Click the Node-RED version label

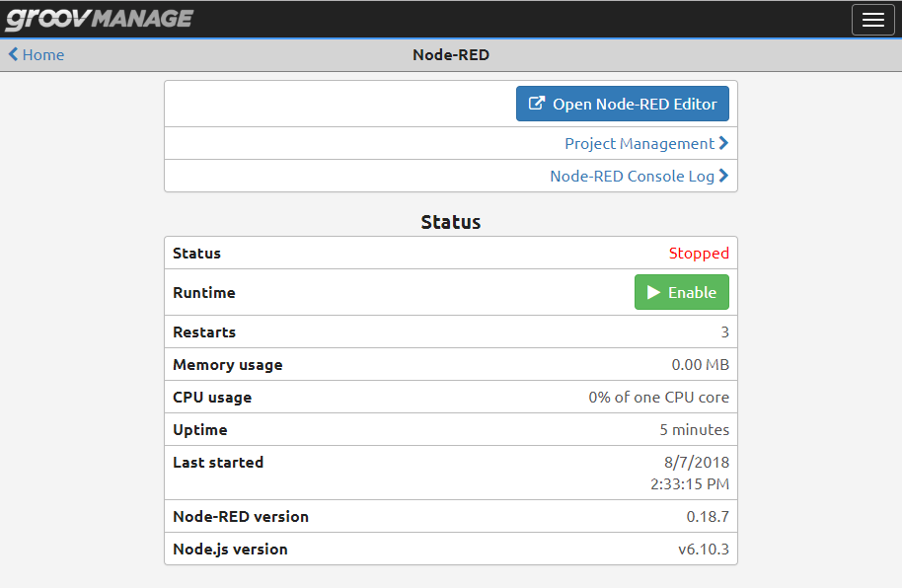point(241,517)
